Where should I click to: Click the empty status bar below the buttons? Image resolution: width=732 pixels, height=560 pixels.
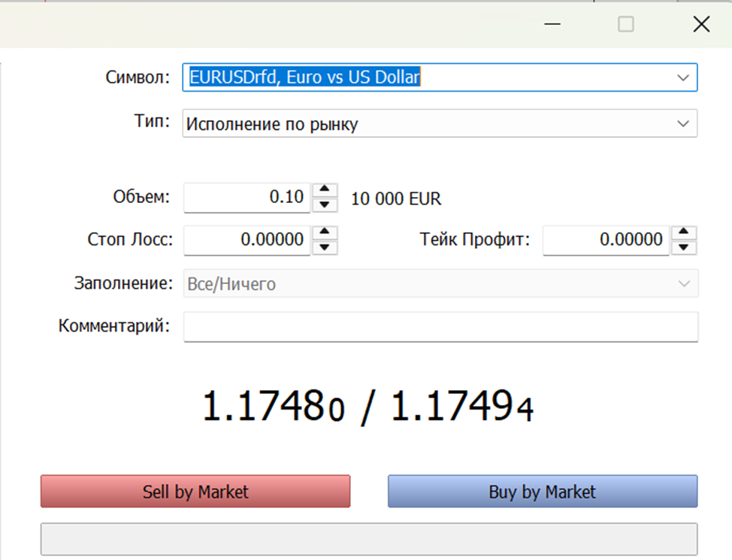click(368, 539)
